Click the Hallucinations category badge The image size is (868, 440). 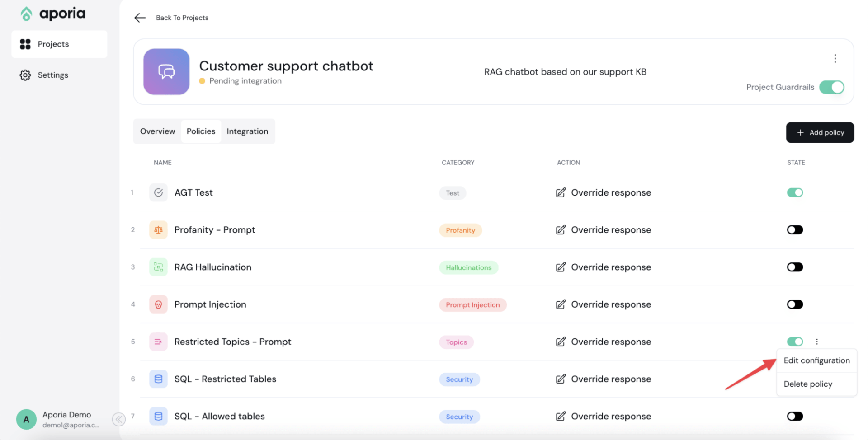[x=468, y=267]
